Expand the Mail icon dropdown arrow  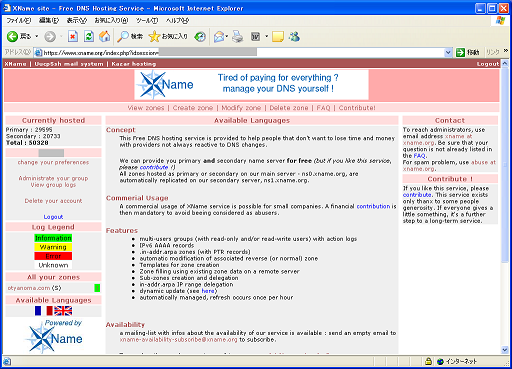coord(227,36)
